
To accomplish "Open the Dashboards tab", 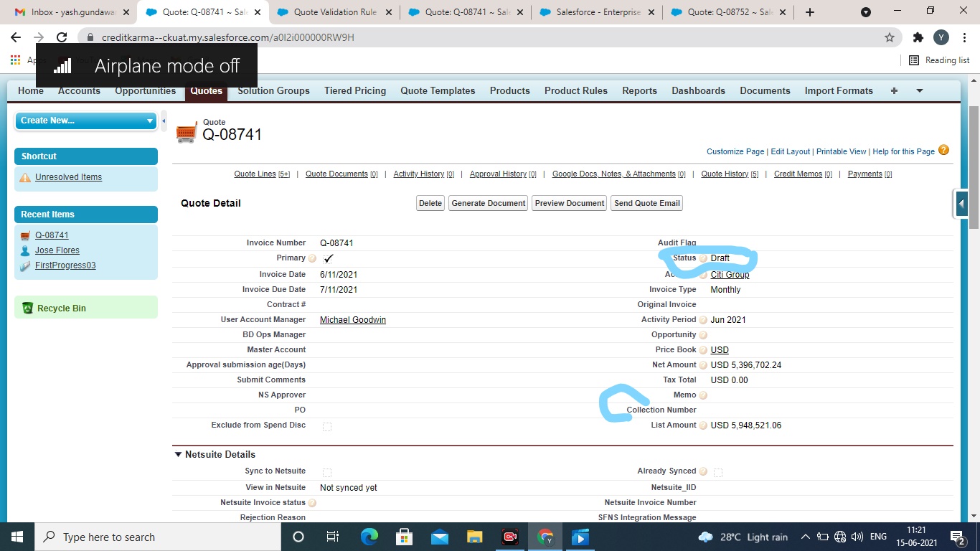I will (698, 91).
